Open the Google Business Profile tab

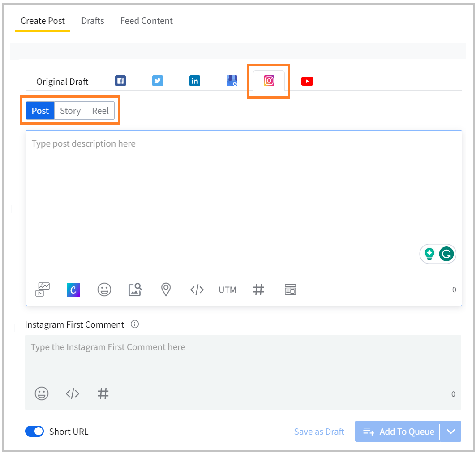point(232,81)
